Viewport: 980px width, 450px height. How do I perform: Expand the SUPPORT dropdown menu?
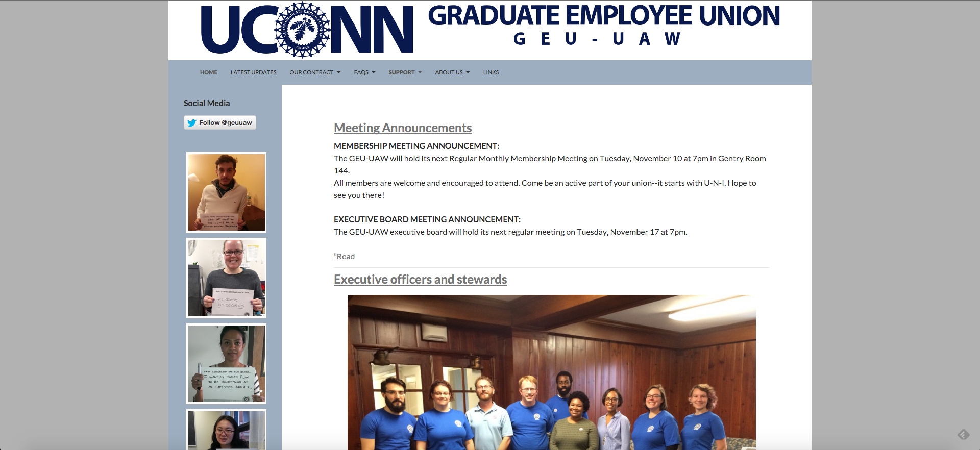pyautogui.click(x=405, y=72)
